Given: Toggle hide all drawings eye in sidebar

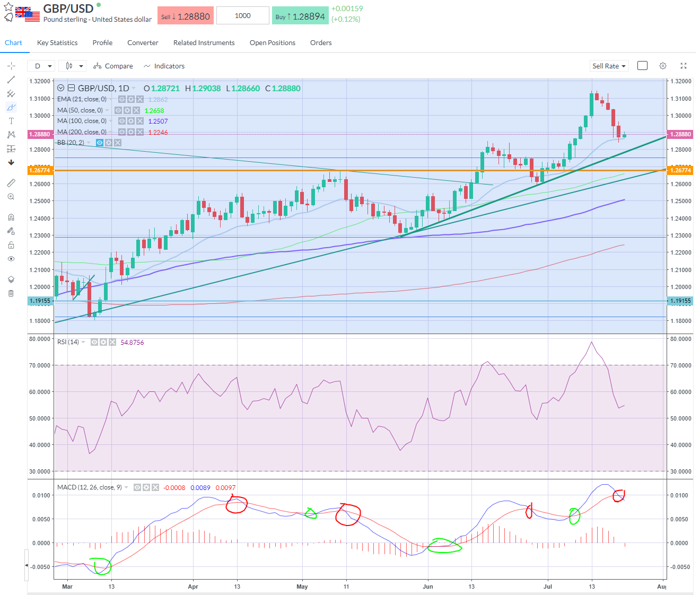Looking at the screenshot, I should coord(11,259).
